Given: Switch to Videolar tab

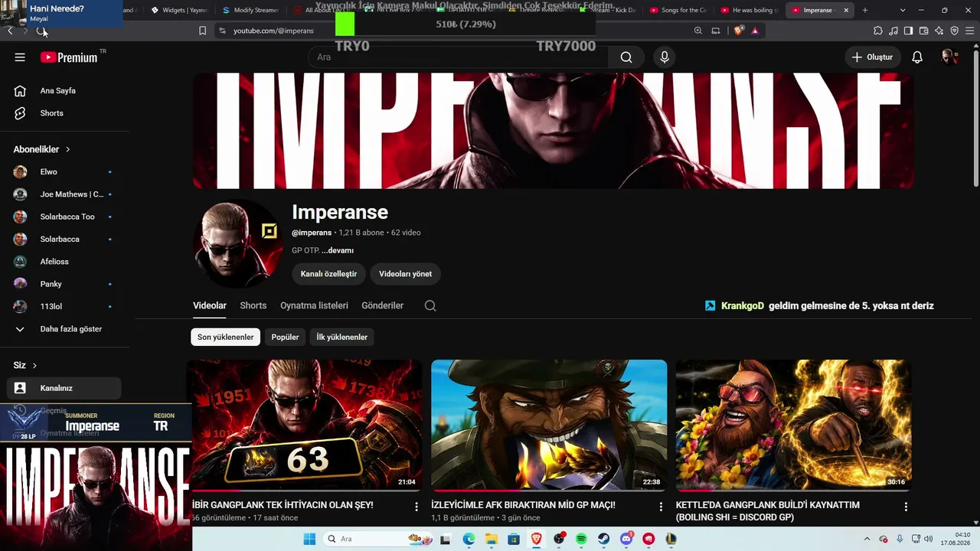Looking at the screenshot, I should point(210,305).
